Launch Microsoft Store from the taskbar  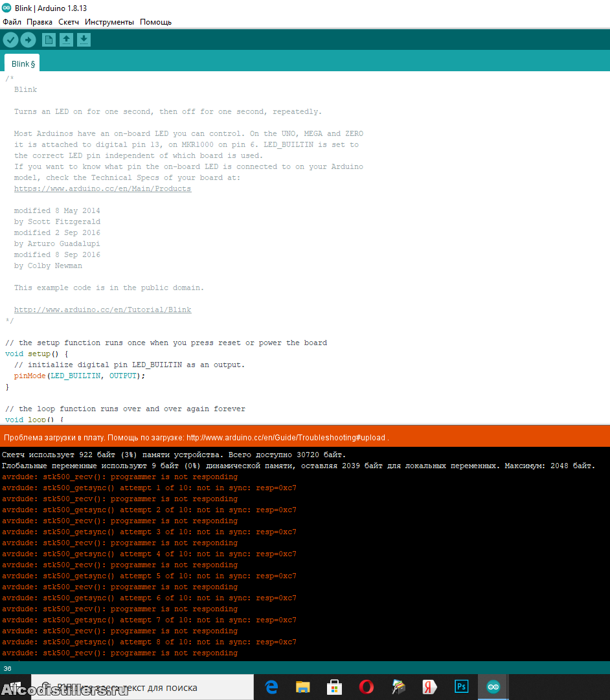tap(334, 686)
